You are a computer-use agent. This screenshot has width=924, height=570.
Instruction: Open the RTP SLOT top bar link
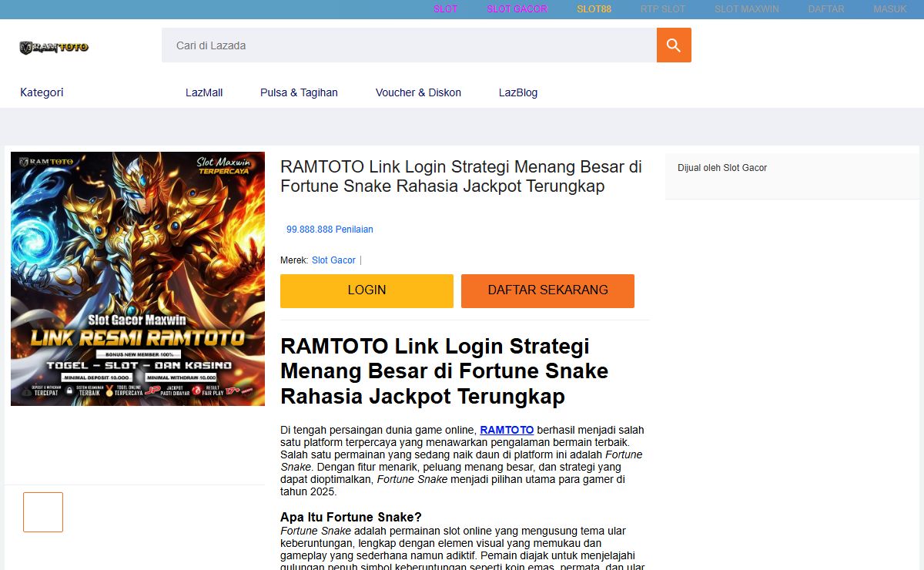[663, 9]
